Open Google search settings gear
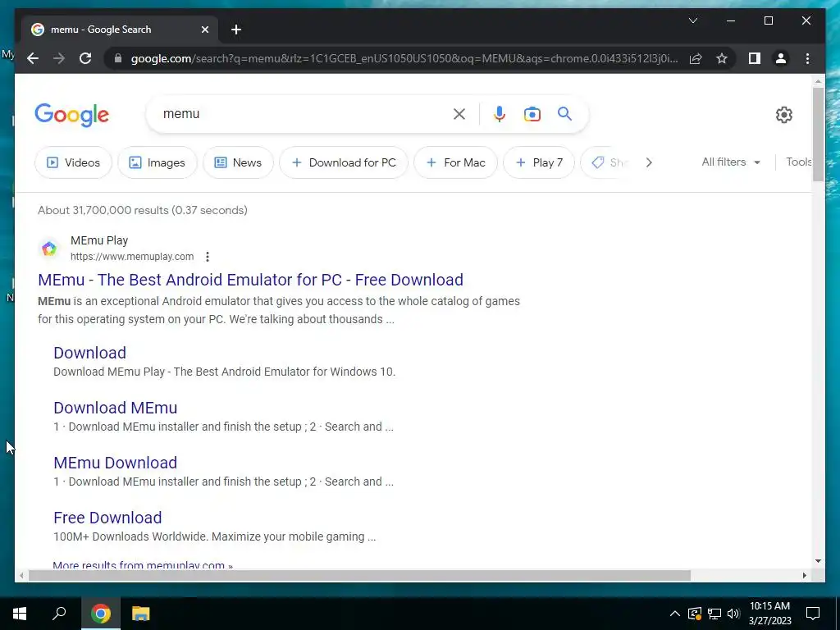Screen dimensions: 840x630 [x=783, y=115]
